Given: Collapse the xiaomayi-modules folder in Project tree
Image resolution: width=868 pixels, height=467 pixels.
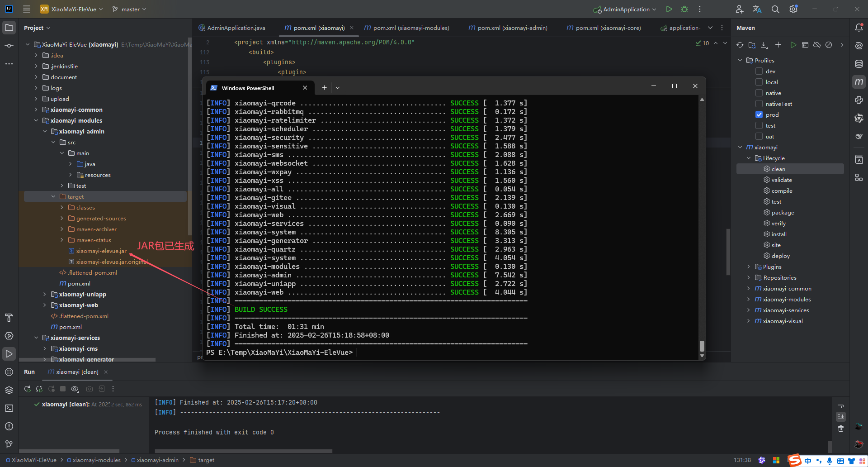Looking at the screenshot, I should click(36, 120).
